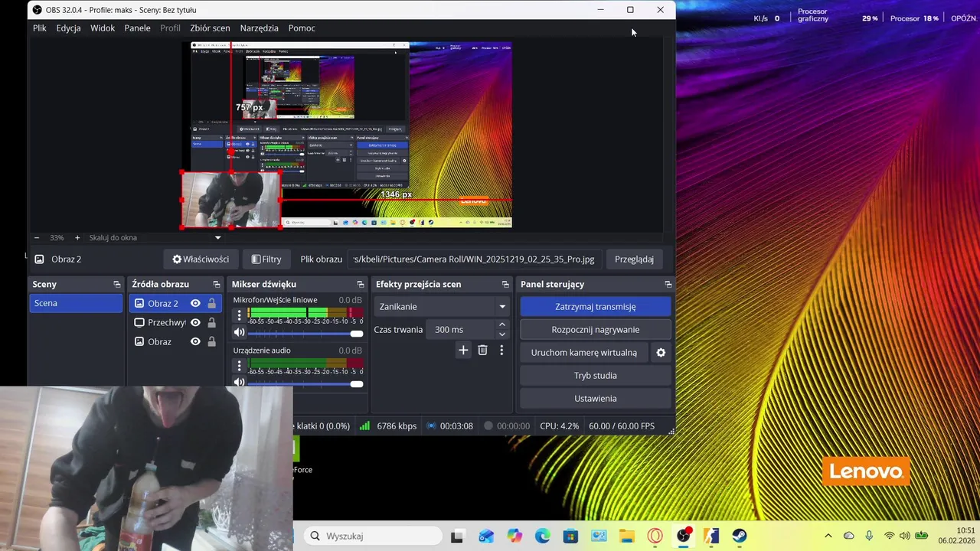Open transition properties three-dot menu
Screen dimensions: 980x551
coord(501,350)
